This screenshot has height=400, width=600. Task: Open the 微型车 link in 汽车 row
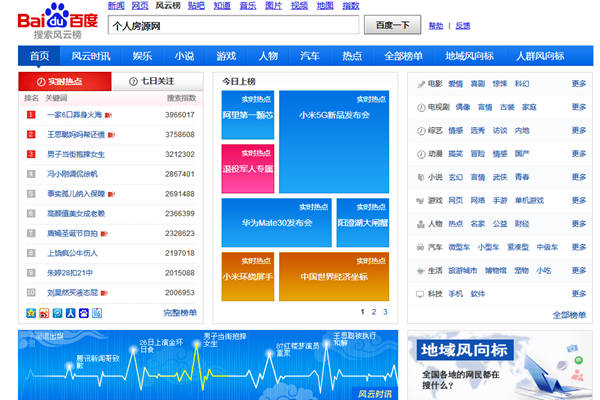click(459, 247)
